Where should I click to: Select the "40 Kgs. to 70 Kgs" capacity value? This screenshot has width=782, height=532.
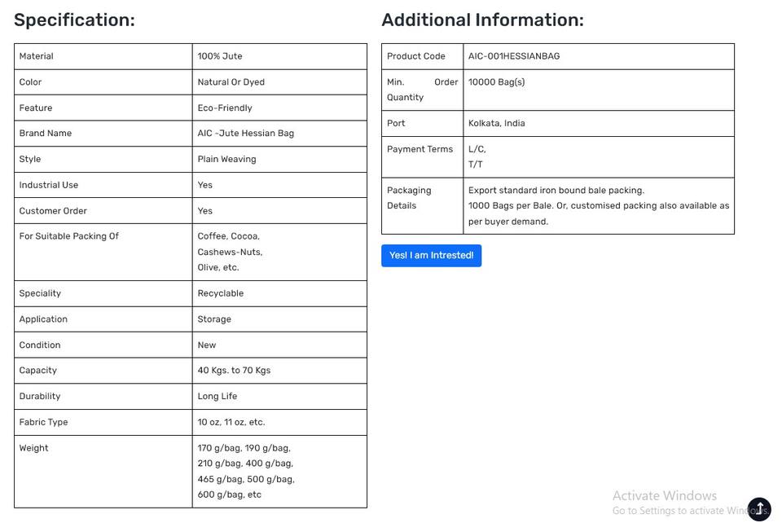(x=234, y=371)
